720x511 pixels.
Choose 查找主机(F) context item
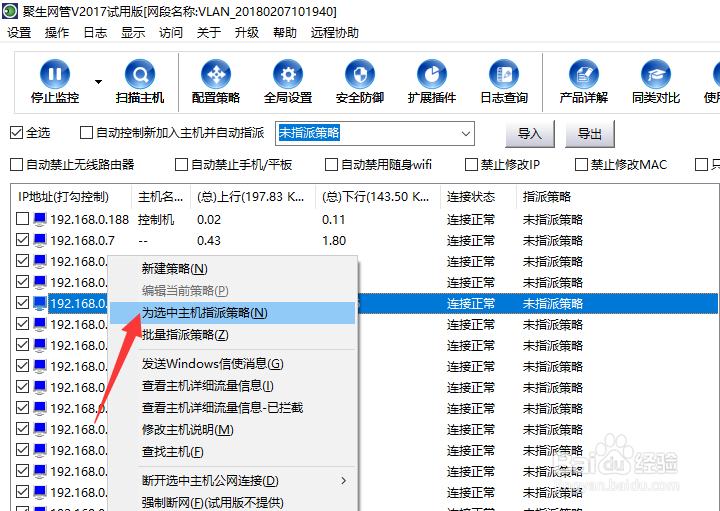(x=232, y=452)
